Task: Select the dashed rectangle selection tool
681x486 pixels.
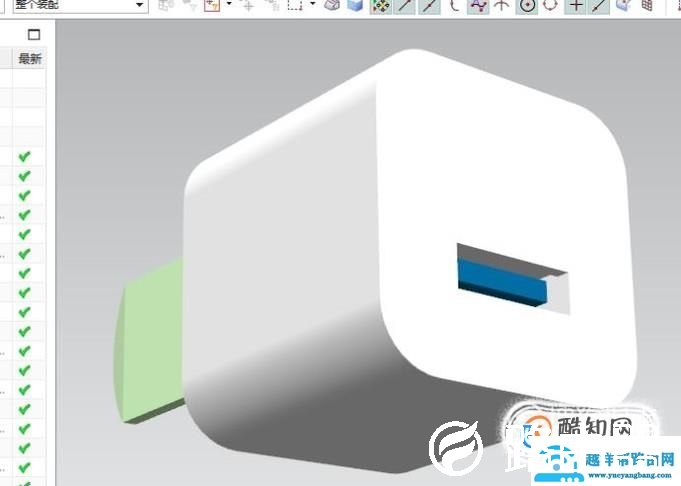Action: pyautogui.click(x=295, y=5)
